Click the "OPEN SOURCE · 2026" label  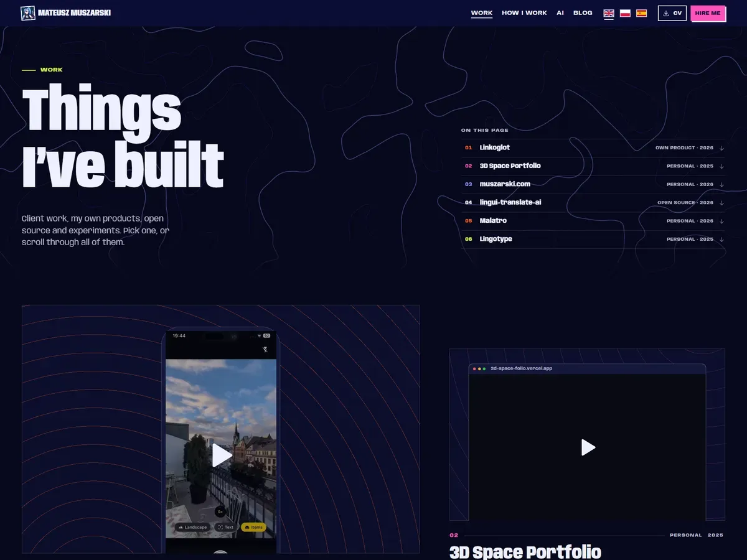[685, 203]
